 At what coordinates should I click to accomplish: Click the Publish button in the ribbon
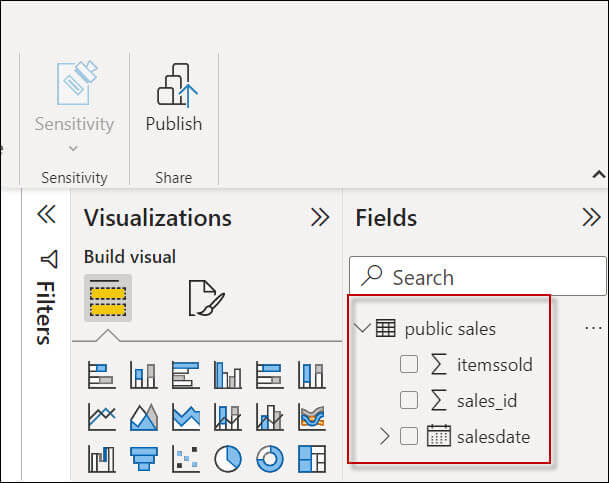click(173, 100)
